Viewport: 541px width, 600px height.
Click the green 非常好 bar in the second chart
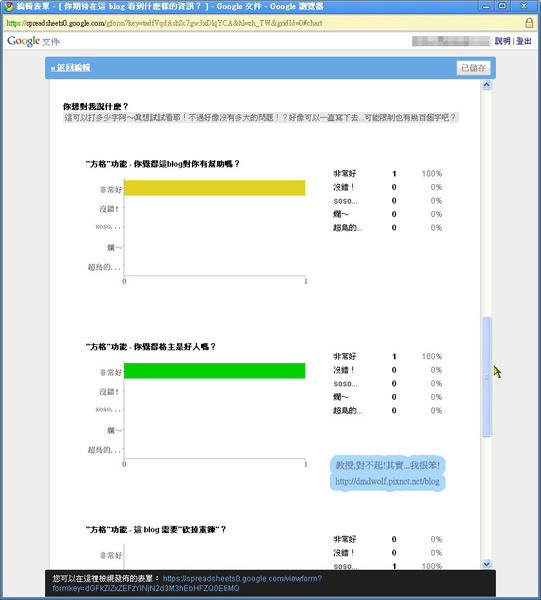tap(215, 371)
